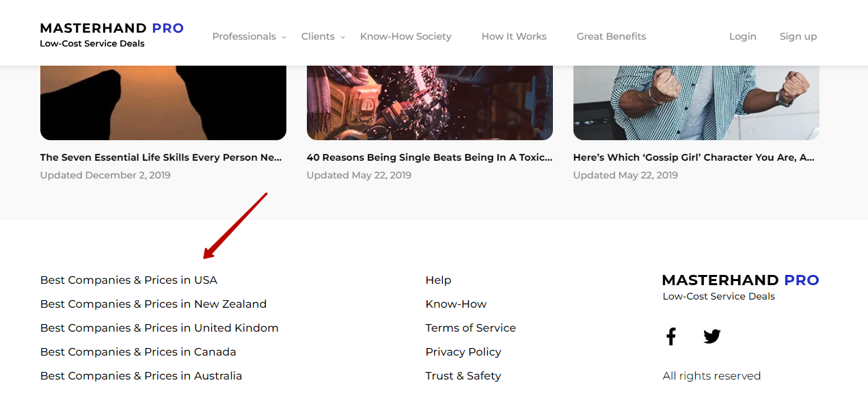Image resolution: width=868 pixels, height=411 pixels.
Task: Open Best Companies & Prices in United Kindom
Action: pos(159,328)
